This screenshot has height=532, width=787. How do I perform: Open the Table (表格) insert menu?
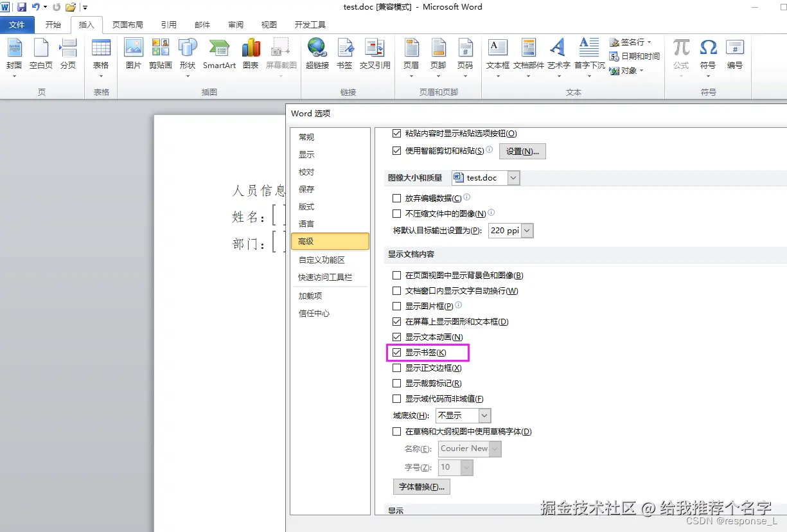coord(101,57)
